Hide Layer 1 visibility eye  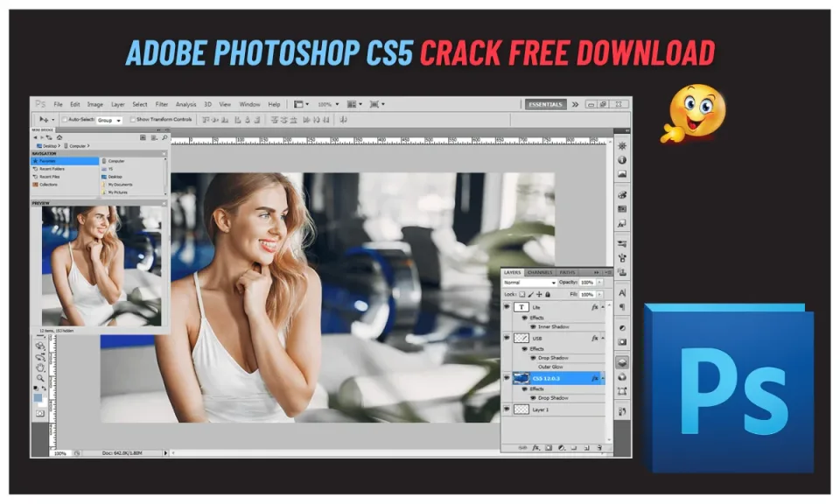tap(507, 409)
